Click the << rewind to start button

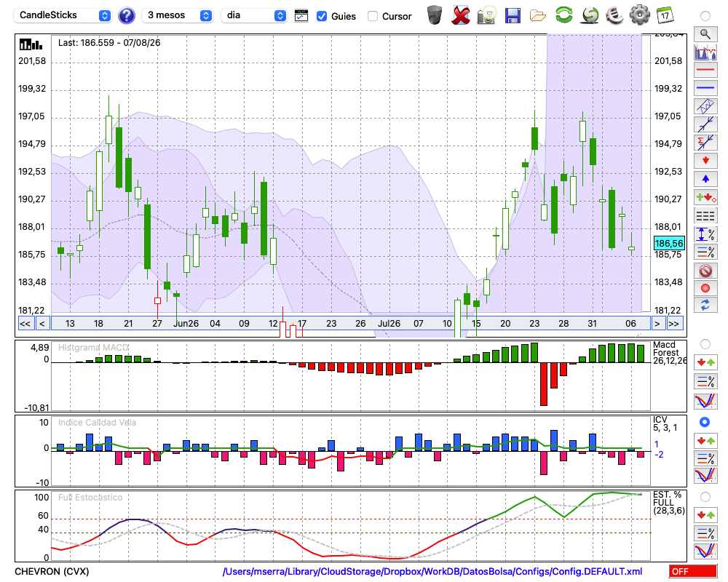click(25, 324)
